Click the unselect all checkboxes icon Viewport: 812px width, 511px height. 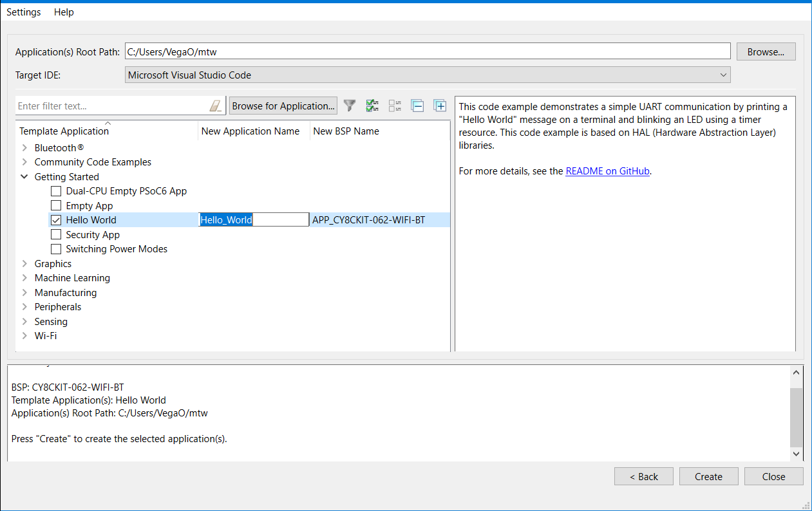[x=395, y=106]
